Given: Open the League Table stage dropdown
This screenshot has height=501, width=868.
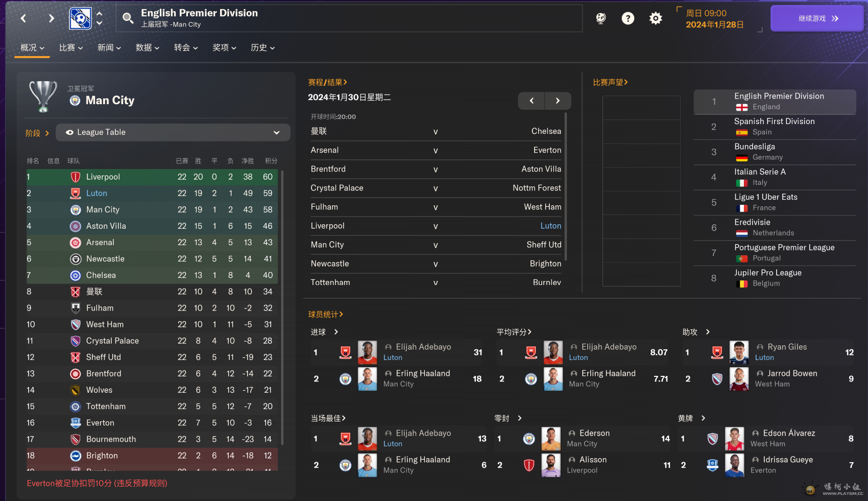Looking at the screenshot, I should pos(173,132).
